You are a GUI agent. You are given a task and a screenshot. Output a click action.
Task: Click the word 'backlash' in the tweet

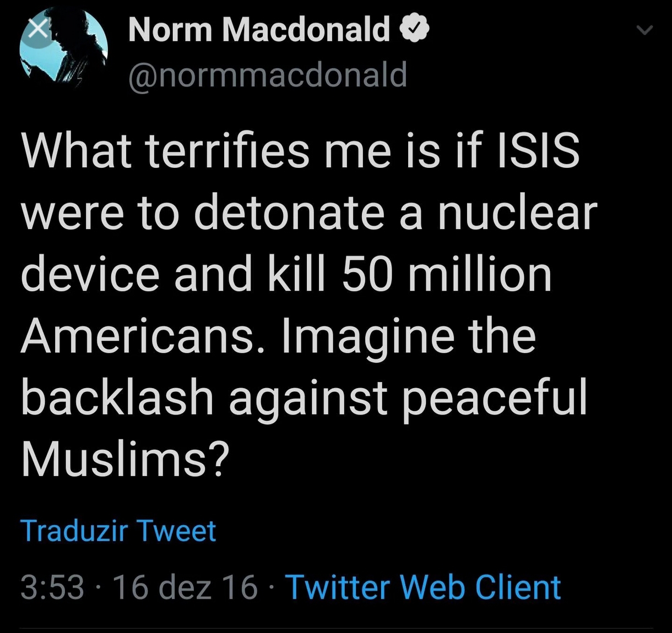(x=117, y=397)
